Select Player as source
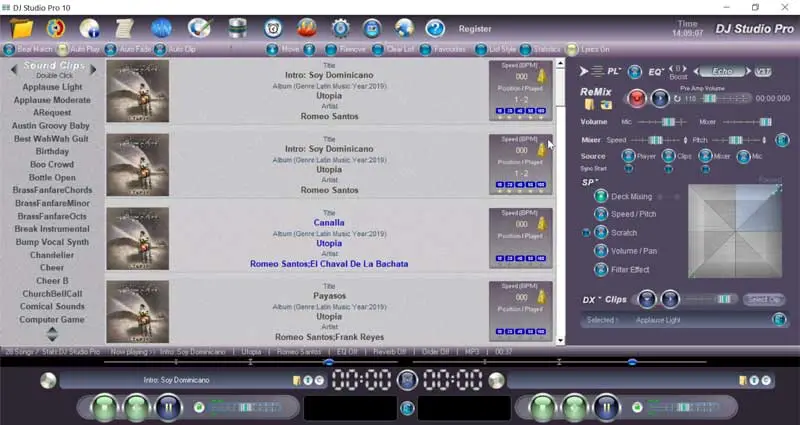Image resolution: width=800 pixels, height=425 pixels. tap(629, 156)
